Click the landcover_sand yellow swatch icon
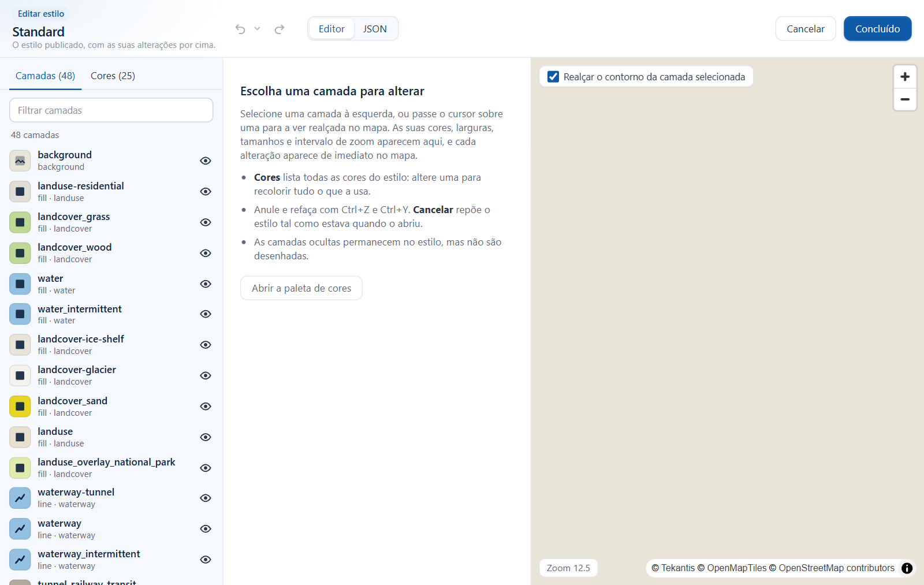Viewport: 924px width, 585px height. [x=20, y=407]
